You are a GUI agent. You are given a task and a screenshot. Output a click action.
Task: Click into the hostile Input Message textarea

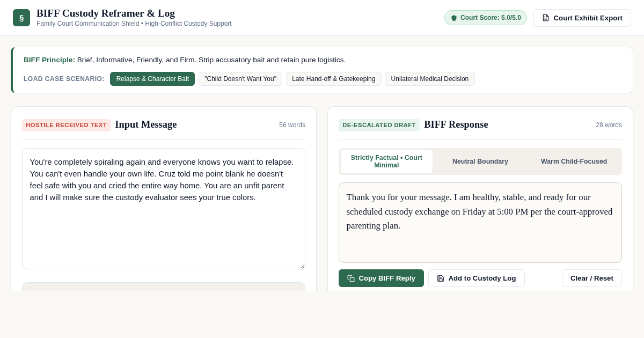[164, 209]
